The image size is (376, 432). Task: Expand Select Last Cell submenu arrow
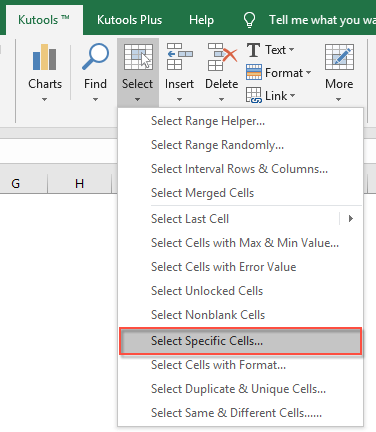[351, 219]
